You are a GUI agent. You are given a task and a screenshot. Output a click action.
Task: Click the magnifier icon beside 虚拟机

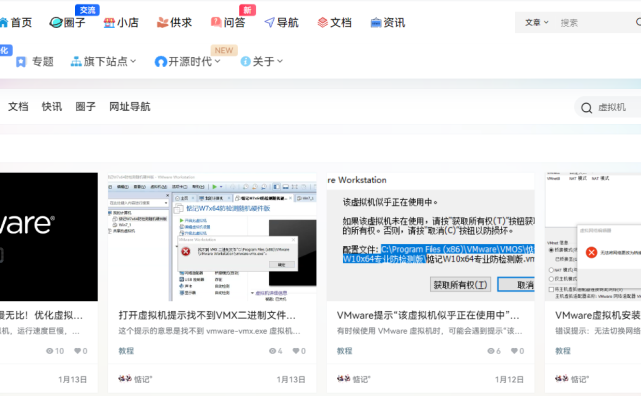[x=587, y=108]
